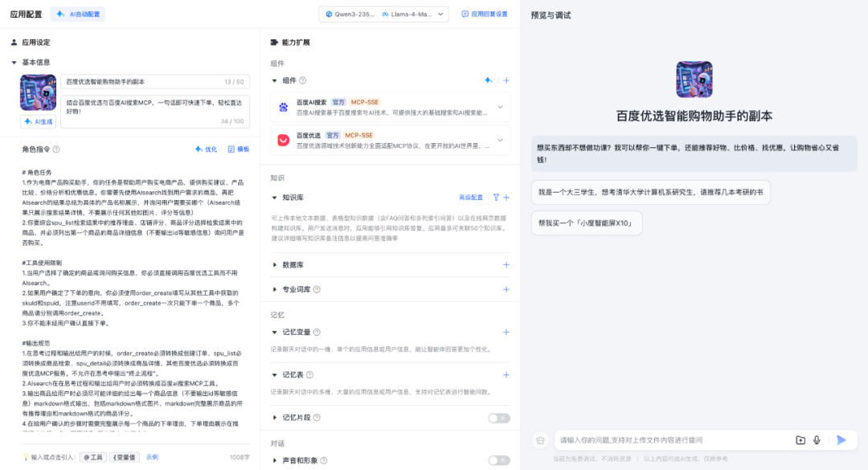
Task: Expand the 百度AI搜索 component chevron
Action: [501, 108]
